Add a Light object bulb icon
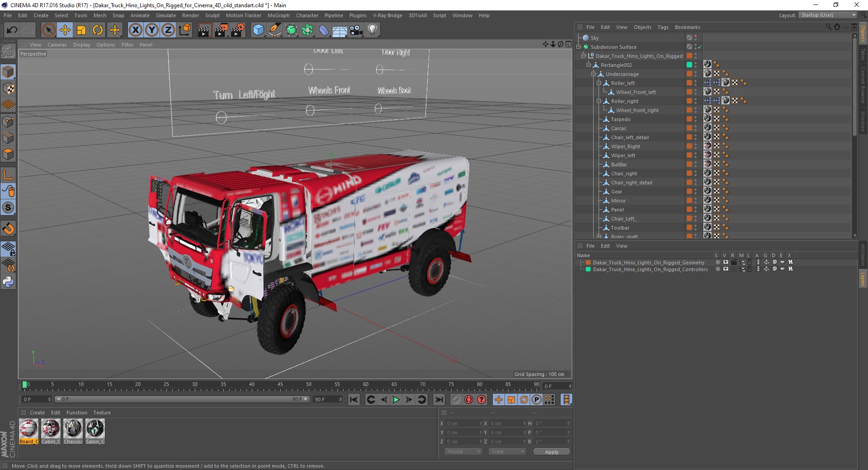 pos(373,30)
